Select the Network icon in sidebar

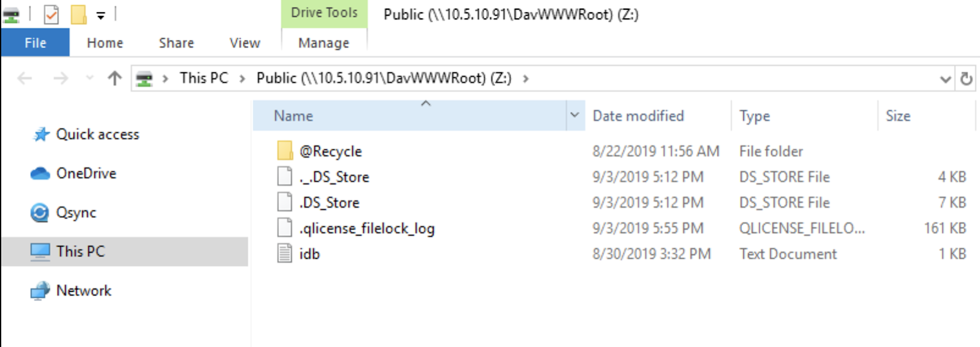point(40,291)
